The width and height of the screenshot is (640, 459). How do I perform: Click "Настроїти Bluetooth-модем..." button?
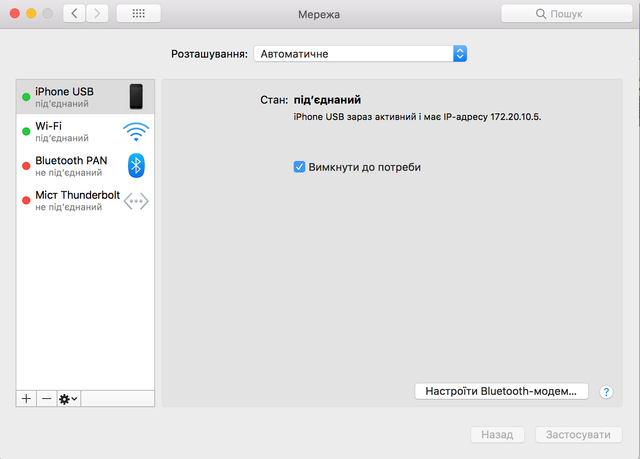(x=501, y=392)
